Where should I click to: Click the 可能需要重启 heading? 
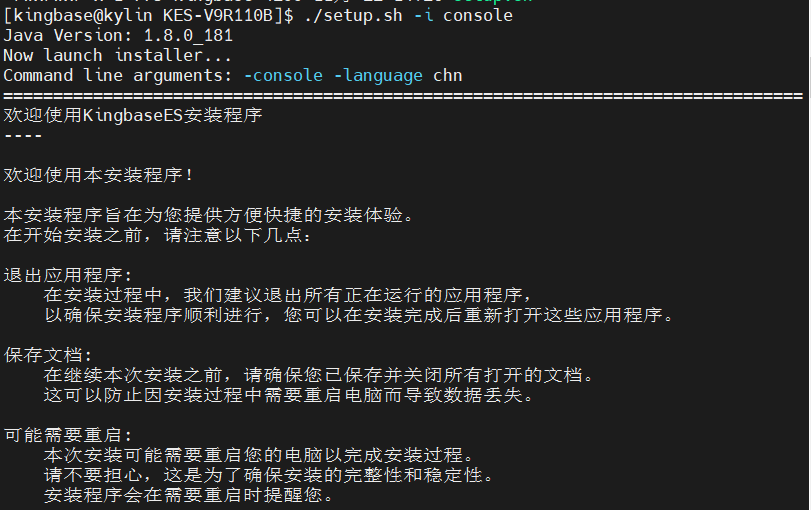click(x=68, y=435)
